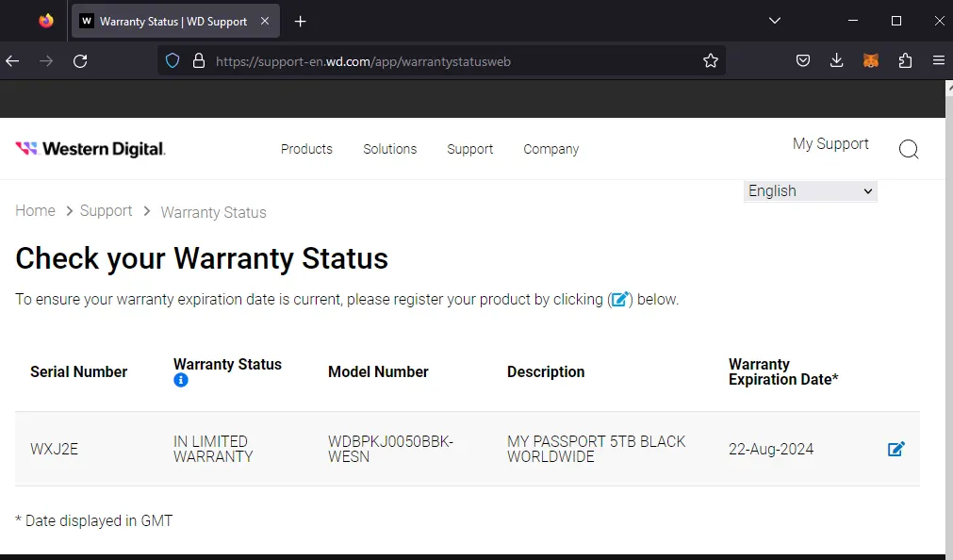Click the Warranty Status breadcrumb text
This screenshot has height=560, width=953.
point(213,212)
